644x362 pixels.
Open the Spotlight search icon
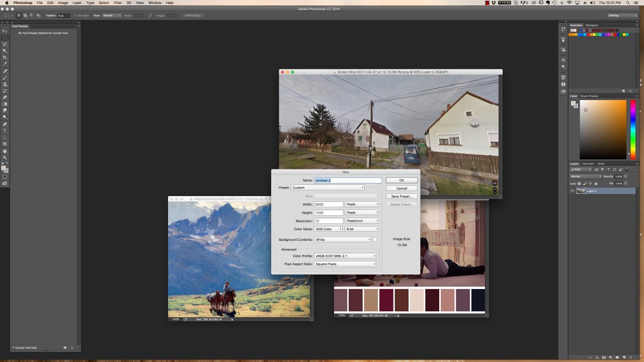(x=628, y=3)
